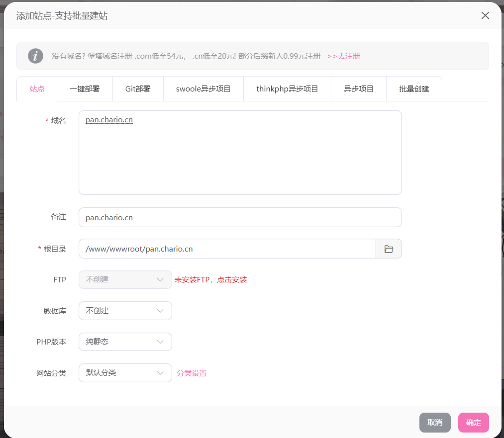Select the 批量创建 tab
The width and height of the screenshot is (504, 438).
pos(414,88)
